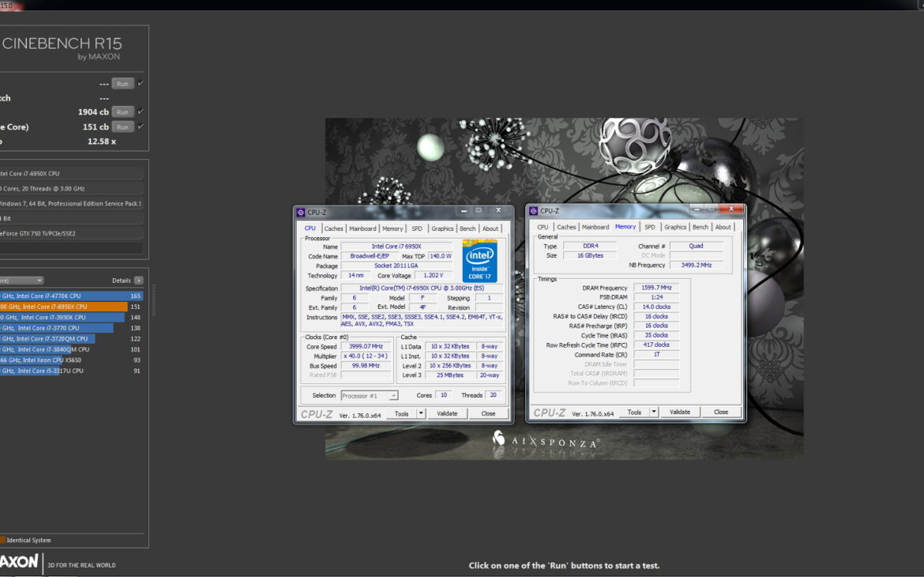Toggle the checkmark beside the 1904 cb score

coord(141,111)
